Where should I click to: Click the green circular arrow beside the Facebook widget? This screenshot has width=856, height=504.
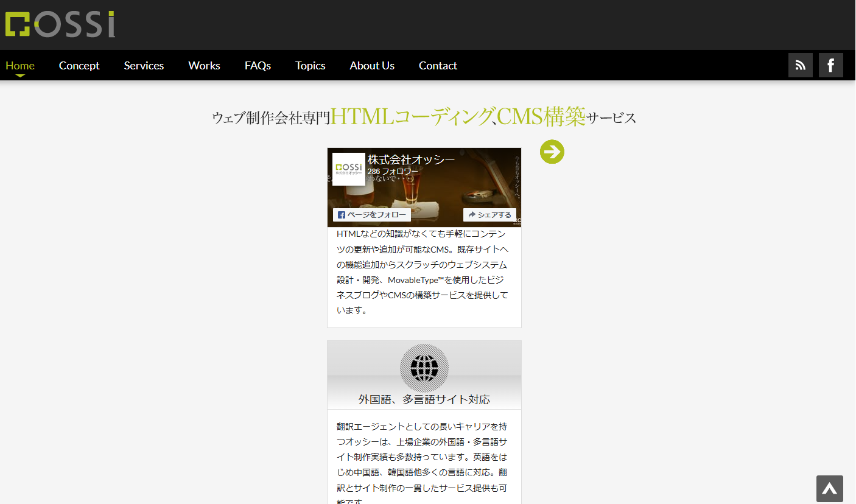point(552,152)
